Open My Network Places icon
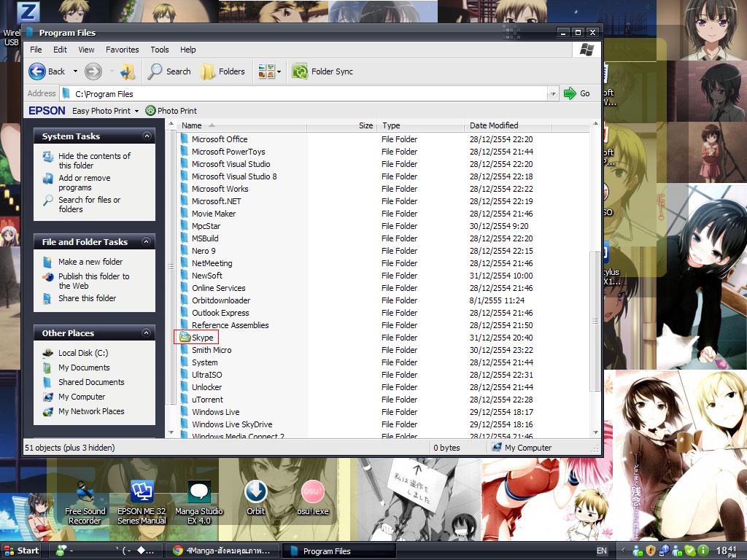This screenshot has height=560, width=747. (x=47, y=411)
